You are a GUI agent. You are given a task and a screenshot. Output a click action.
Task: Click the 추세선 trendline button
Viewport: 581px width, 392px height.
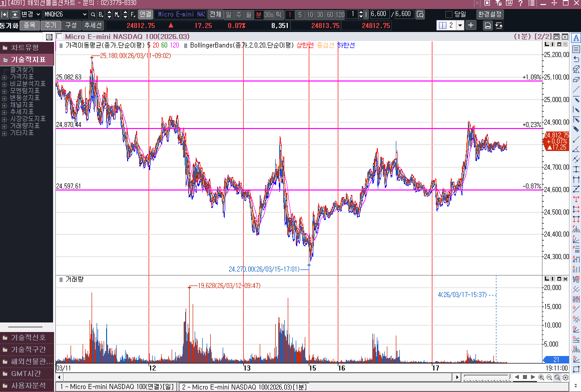[x=93, y=25]
